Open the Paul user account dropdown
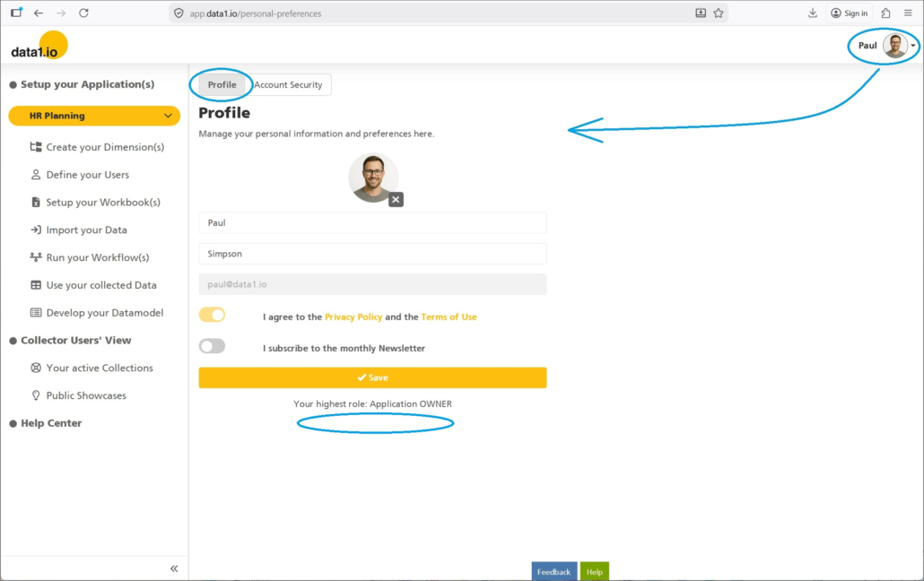This screenshot has height=581, width=924. coord(912,46)
